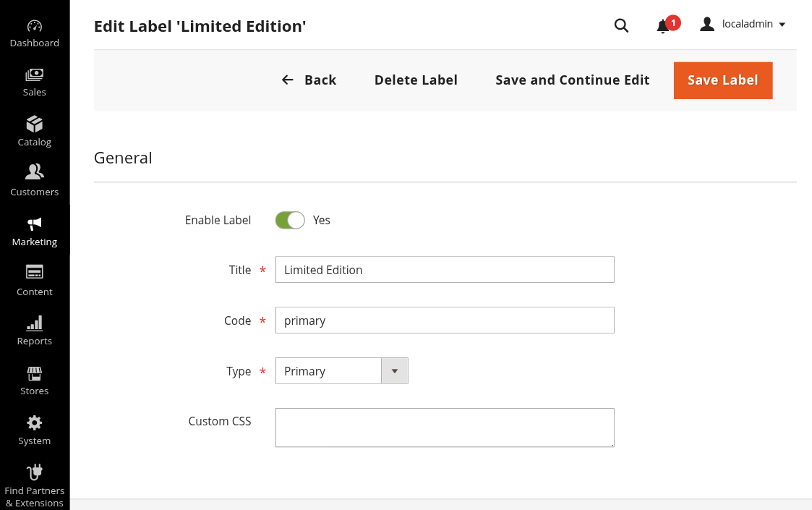Open the Content sidebar icon

(x=35, y=272)
